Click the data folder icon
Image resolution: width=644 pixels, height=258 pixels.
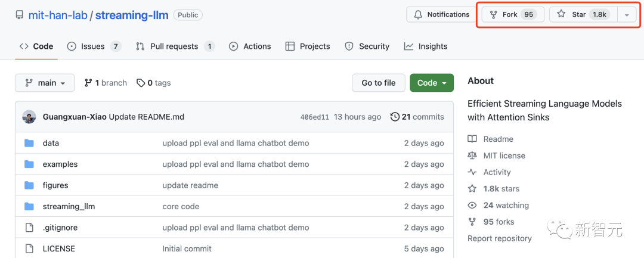(29, 143)
